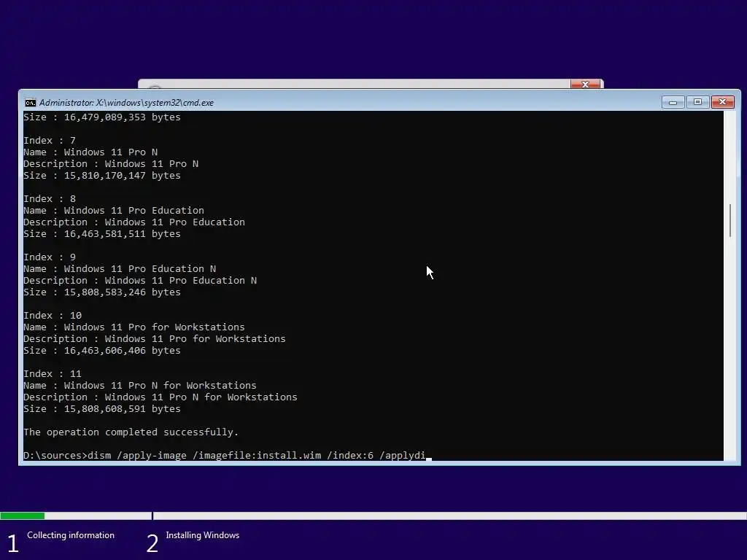Click 'Name : Windows 11 Pro for Workstations' line
This screenshot has height=560, width=747.
click(x=134, y=327)
